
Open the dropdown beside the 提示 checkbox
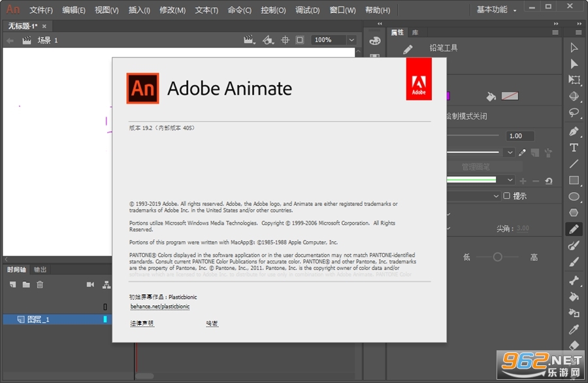point(496,196)
